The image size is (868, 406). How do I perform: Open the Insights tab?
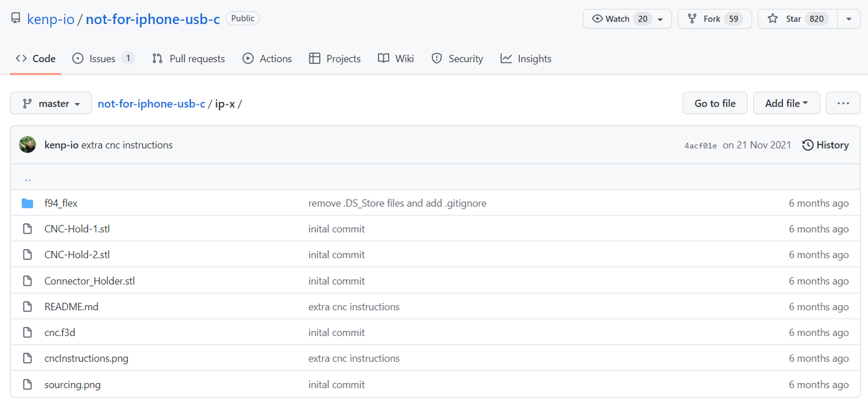click(x=526, y=59)
